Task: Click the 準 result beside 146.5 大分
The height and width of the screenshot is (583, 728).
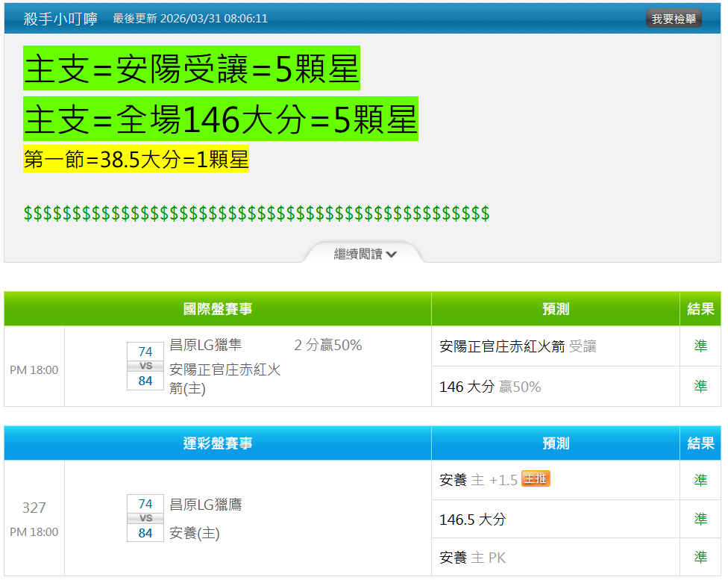Action: (x=700, y=519)
